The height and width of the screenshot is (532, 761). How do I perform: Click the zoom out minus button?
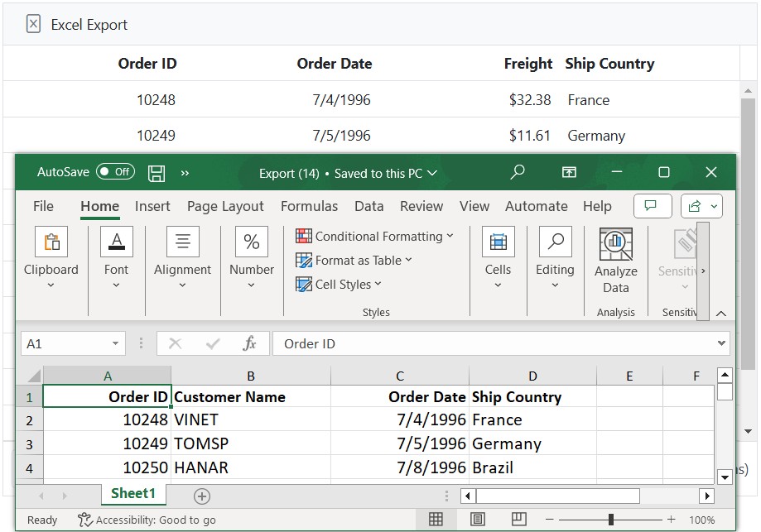[x=549, y=520]
